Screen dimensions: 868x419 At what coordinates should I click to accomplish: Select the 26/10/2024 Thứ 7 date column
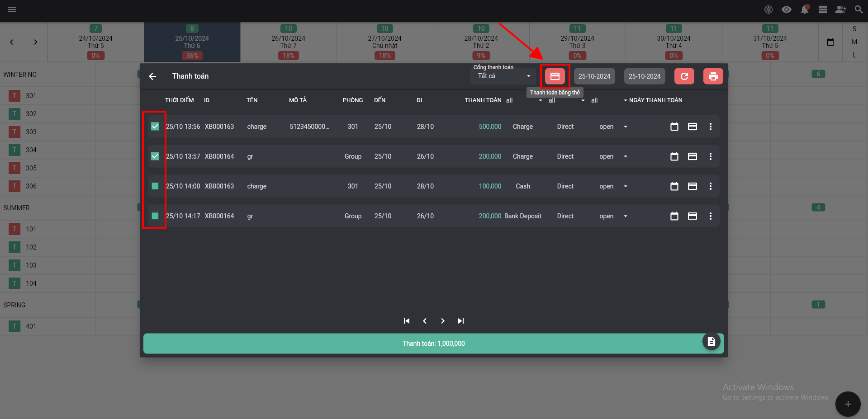(x=289, y=42)
